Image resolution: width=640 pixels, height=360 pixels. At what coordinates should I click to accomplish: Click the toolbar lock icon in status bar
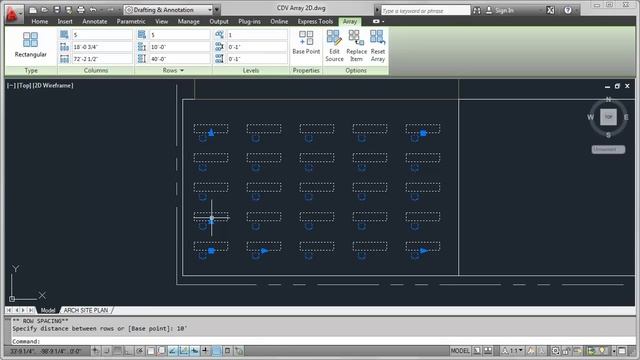point(566,351)
